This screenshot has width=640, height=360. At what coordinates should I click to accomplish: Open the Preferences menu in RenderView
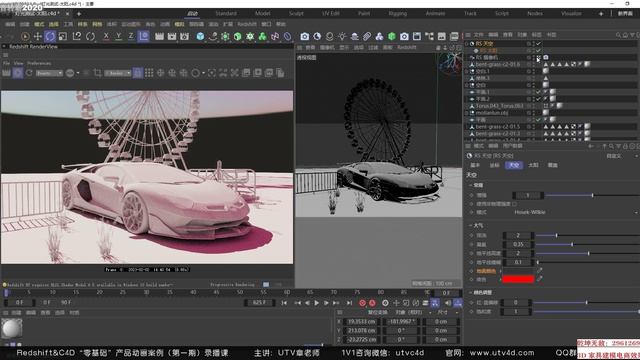tap(40, 63)
